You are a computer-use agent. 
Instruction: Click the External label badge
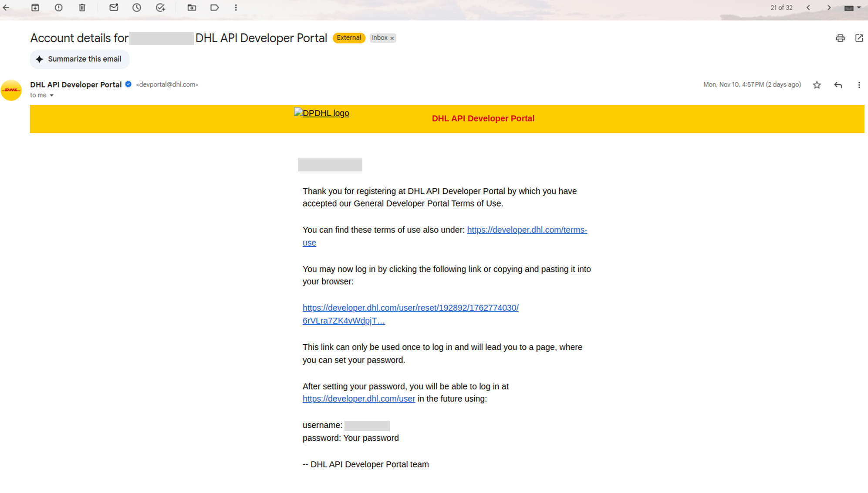coord(349,38)
